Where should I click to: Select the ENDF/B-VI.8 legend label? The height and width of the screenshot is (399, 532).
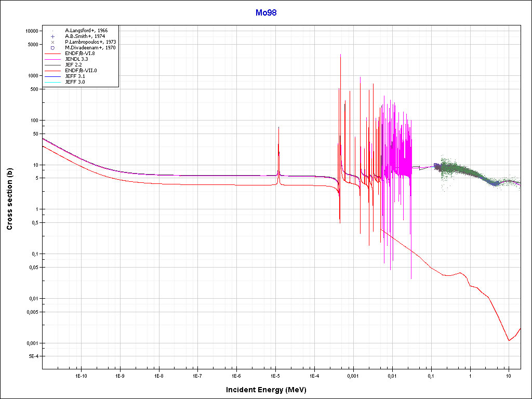click(x=80, y=54)
